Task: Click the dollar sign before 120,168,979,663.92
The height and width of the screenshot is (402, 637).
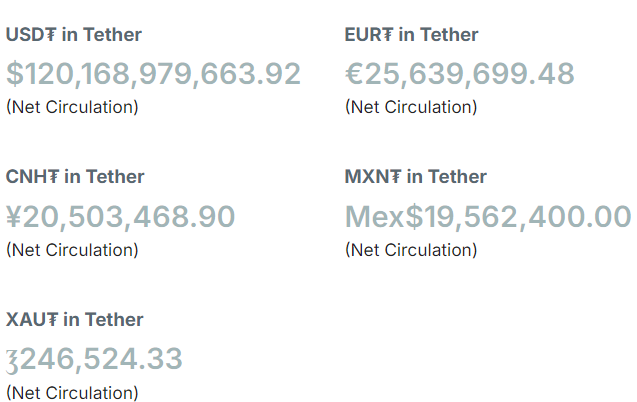Action: point(16,74)
